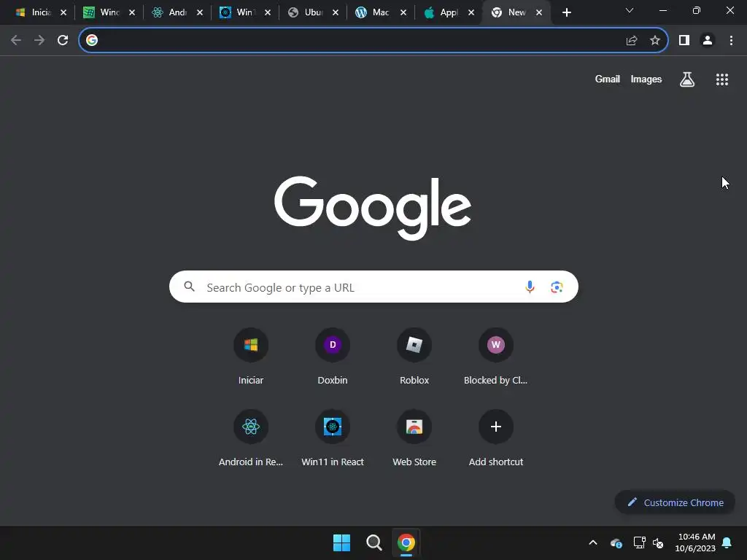Image resolution: width=747 pixels, height=560 pixels.
Task: Switch to the Appl tab
Action: [x=441, y=12]
